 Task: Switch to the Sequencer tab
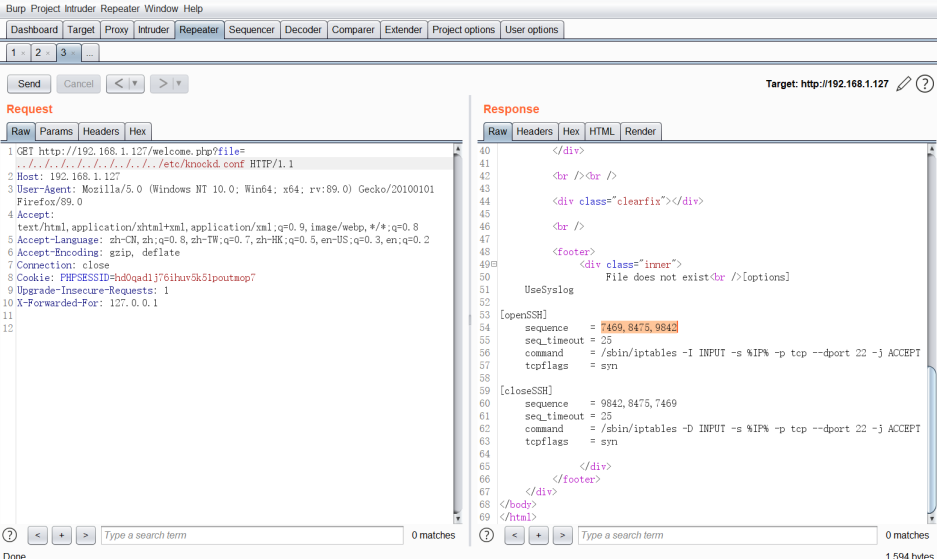point(252,30)
